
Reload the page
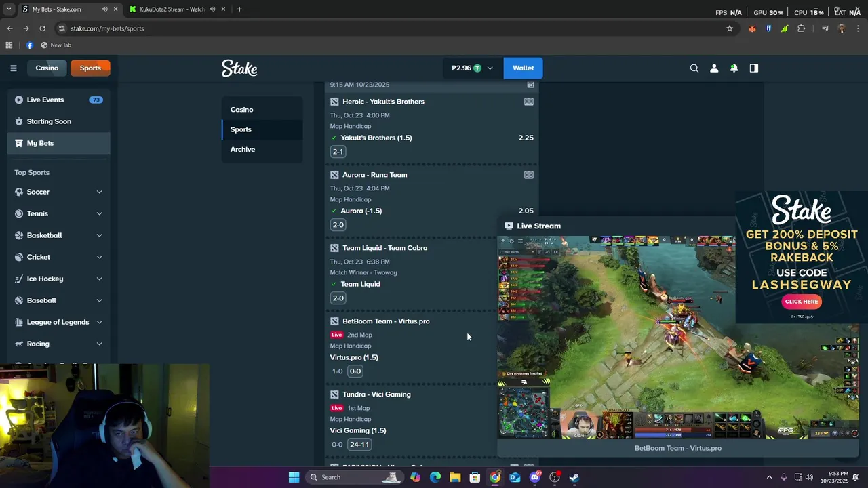42,28
